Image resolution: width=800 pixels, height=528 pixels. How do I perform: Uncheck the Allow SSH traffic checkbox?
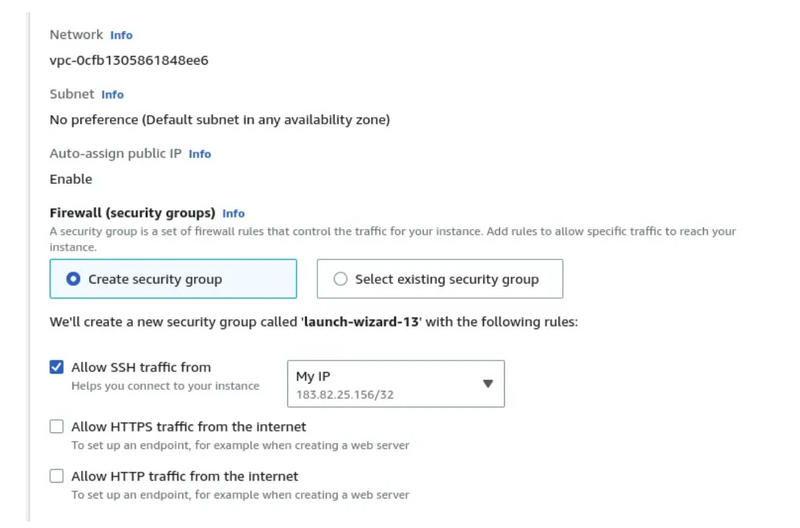coord(57,367)
